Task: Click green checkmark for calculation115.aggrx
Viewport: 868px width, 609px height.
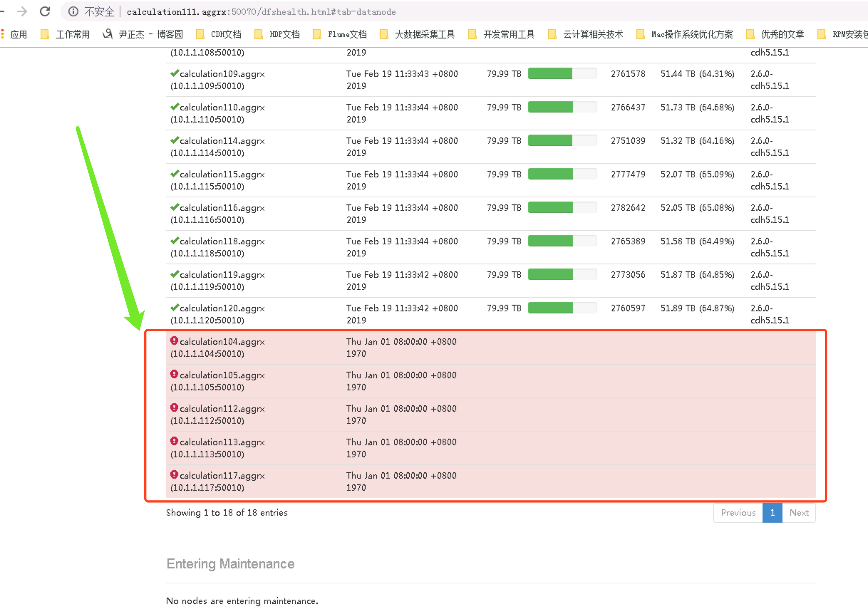Action: pos(174,173)
